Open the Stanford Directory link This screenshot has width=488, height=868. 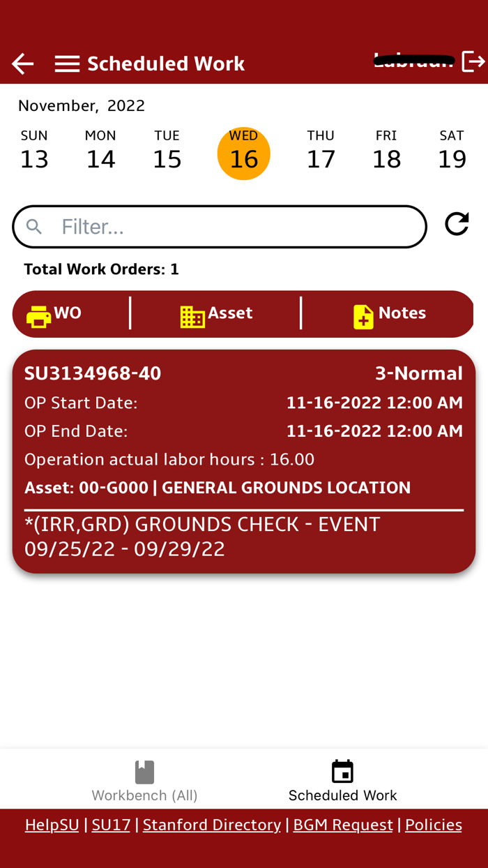click(x=212, y=825)
